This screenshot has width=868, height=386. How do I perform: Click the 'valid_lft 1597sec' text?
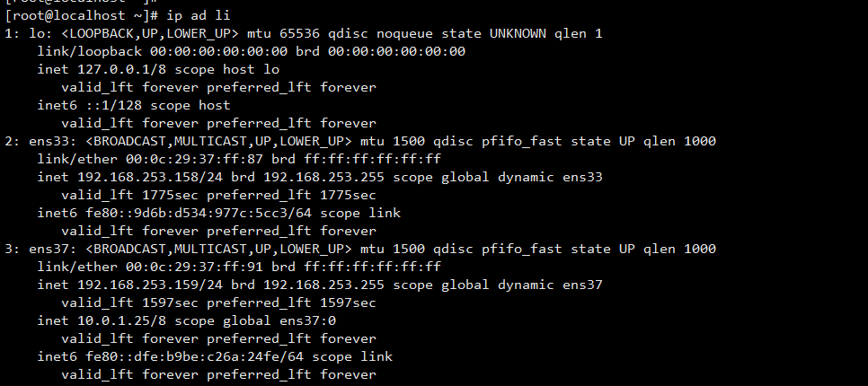[x=130, y=303]
